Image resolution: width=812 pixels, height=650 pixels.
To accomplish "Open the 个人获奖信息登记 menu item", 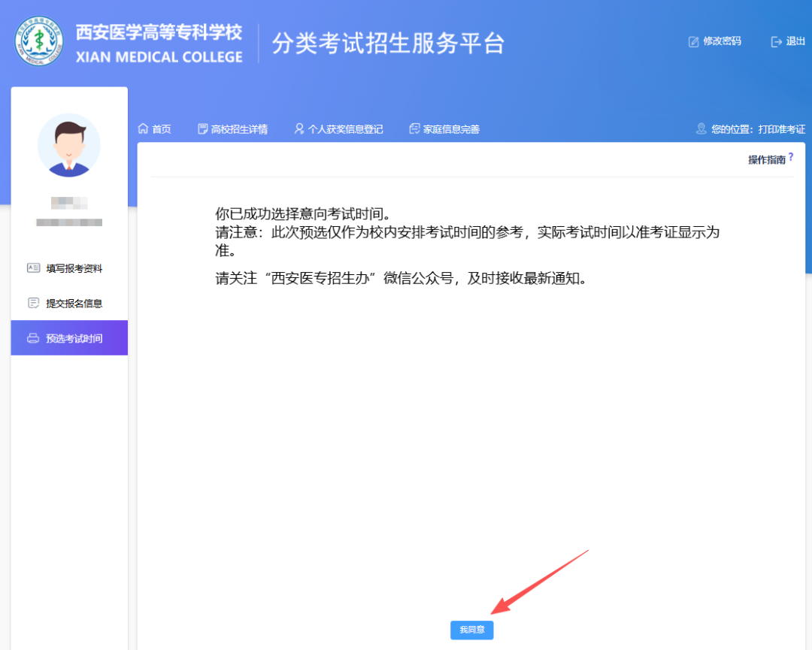I will pyautogui.click(x=345, y=129).
